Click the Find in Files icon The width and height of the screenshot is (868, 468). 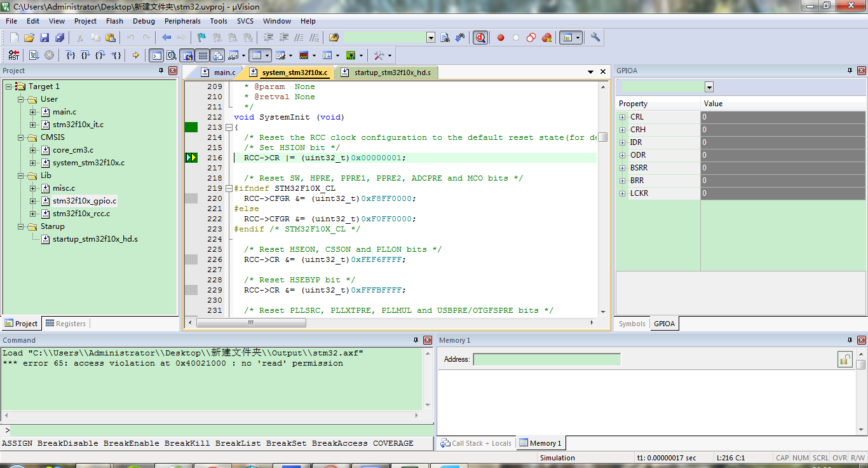point(334,38)
